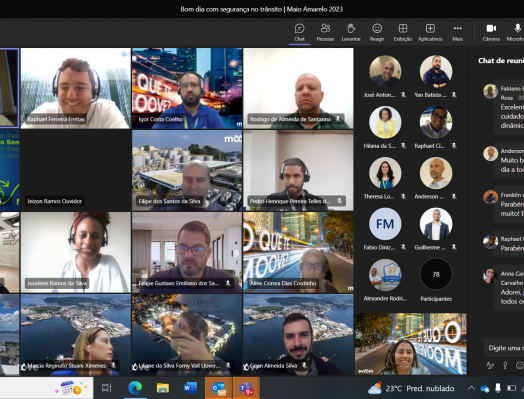Click Theresa Lo... participant avatar

pos(385,173)
